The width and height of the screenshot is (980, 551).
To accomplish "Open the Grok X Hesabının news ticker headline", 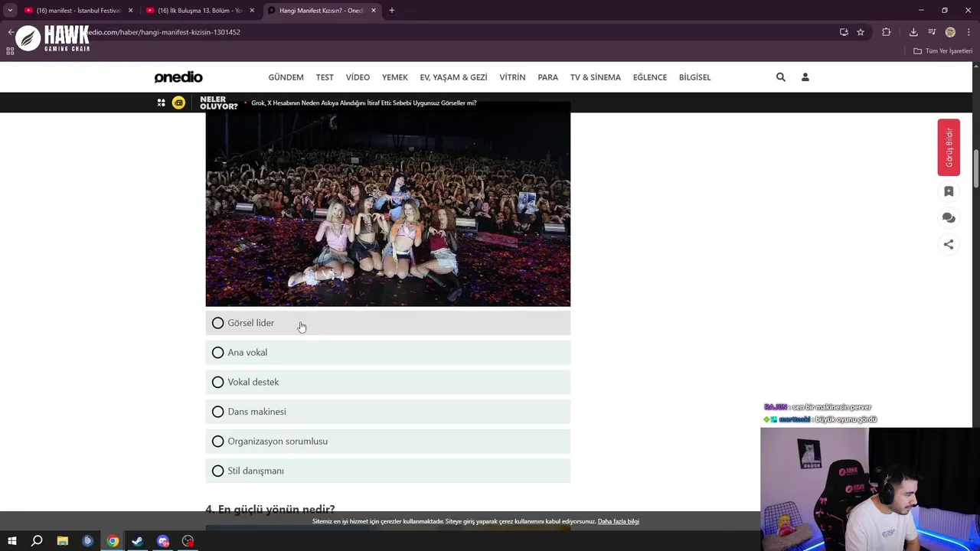I will [x=364, y=103].
